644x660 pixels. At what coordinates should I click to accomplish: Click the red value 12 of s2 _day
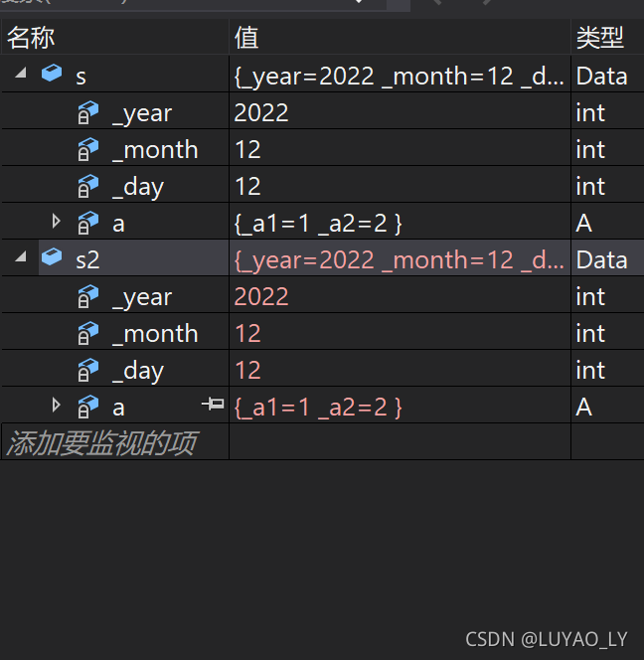[247, 370]
